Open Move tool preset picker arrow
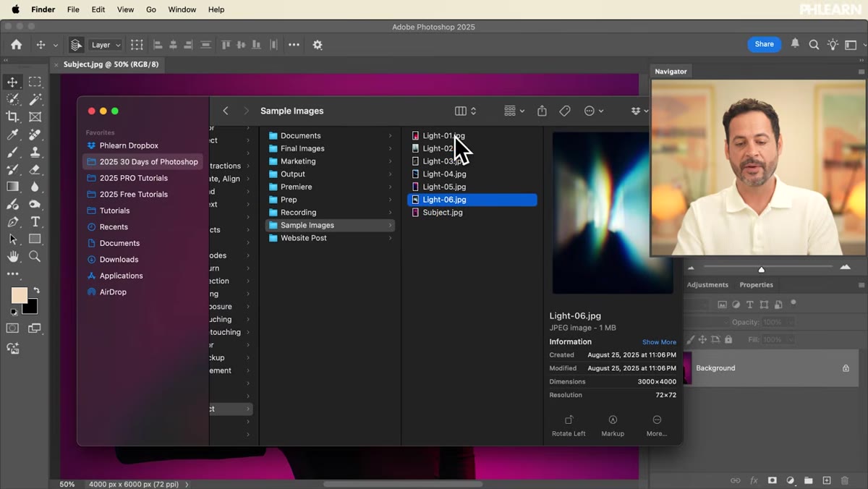 point(55,45)
